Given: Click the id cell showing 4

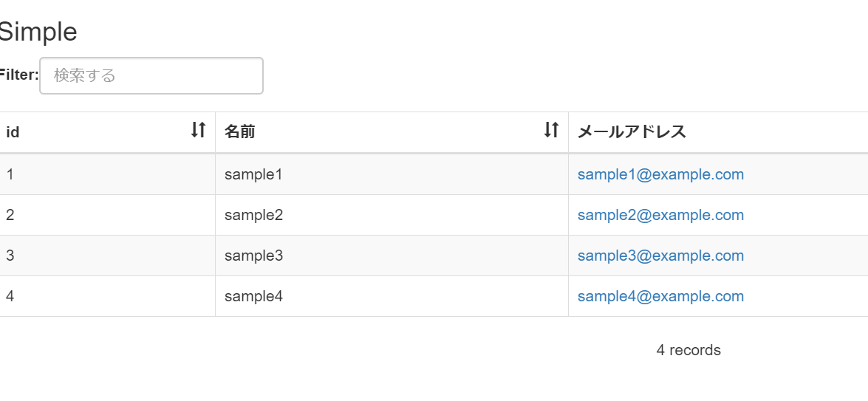Looking at the screenshot, I should tap(10, 296).
